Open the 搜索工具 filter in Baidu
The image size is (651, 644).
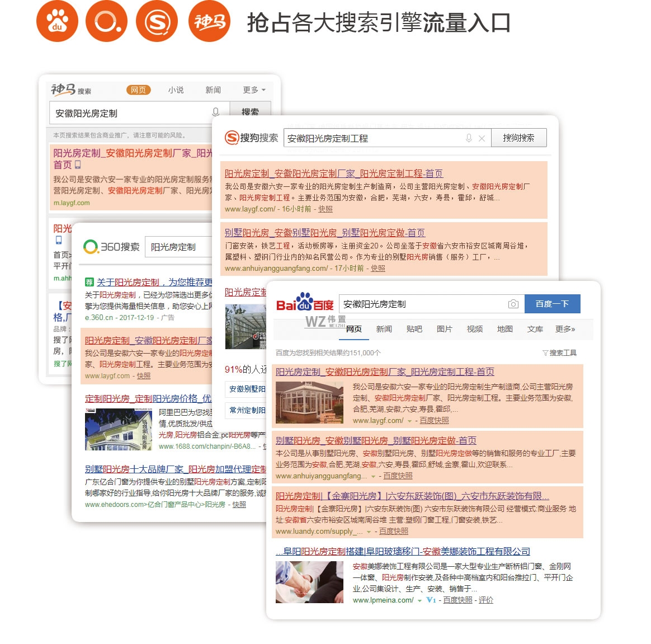[x=559, y=353]
